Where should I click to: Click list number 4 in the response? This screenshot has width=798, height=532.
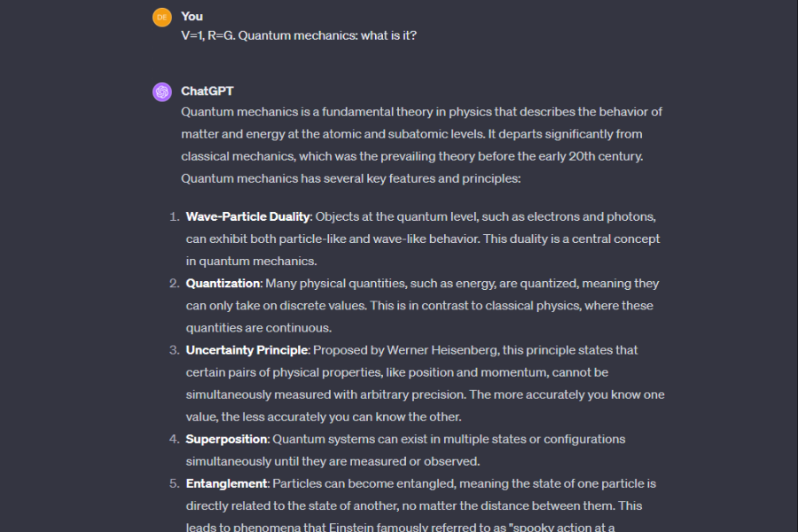pyautogui.click(x=174, y=439)
